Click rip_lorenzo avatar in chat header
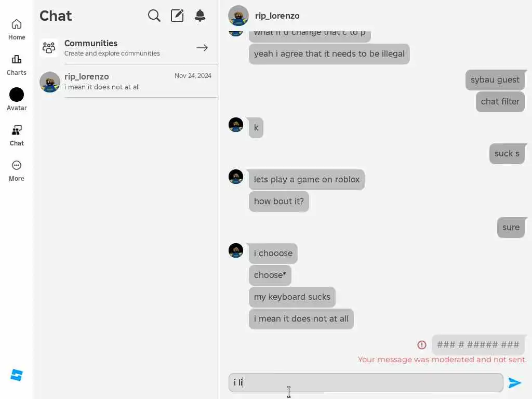The width and height of the screenshot is (532, 399). pos(238,16)
